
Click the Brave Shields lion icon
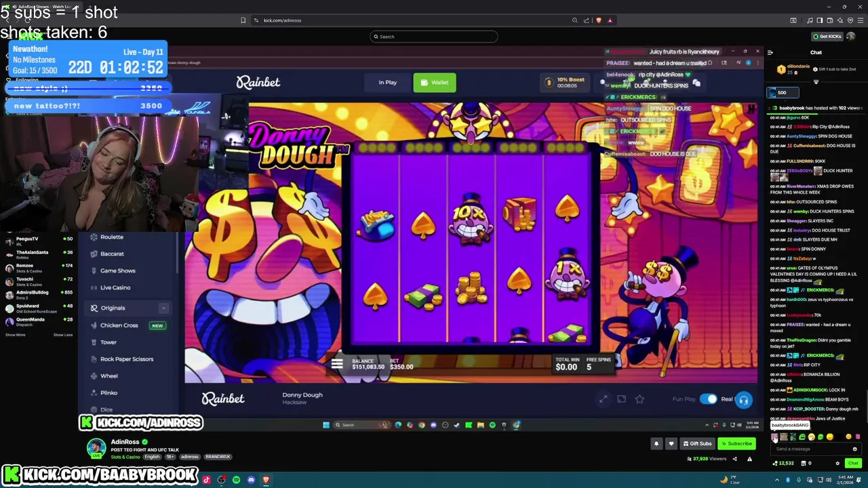coord(598,20)
